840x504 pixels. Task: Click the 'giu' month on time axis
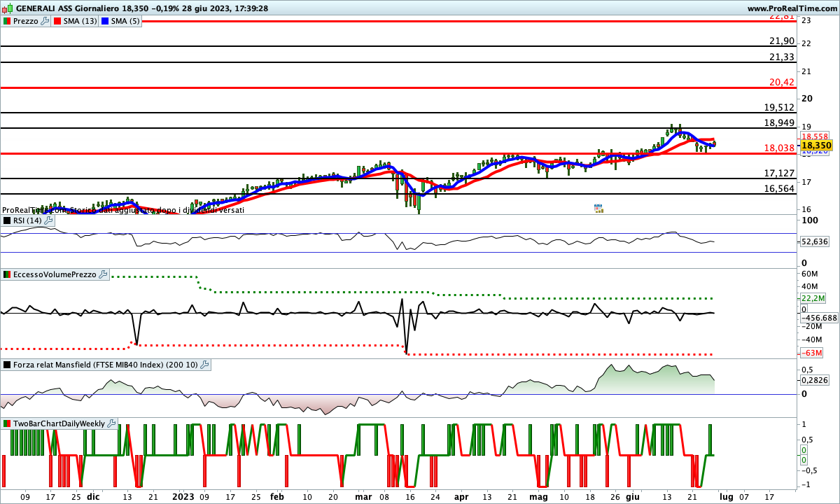[632, 496]
